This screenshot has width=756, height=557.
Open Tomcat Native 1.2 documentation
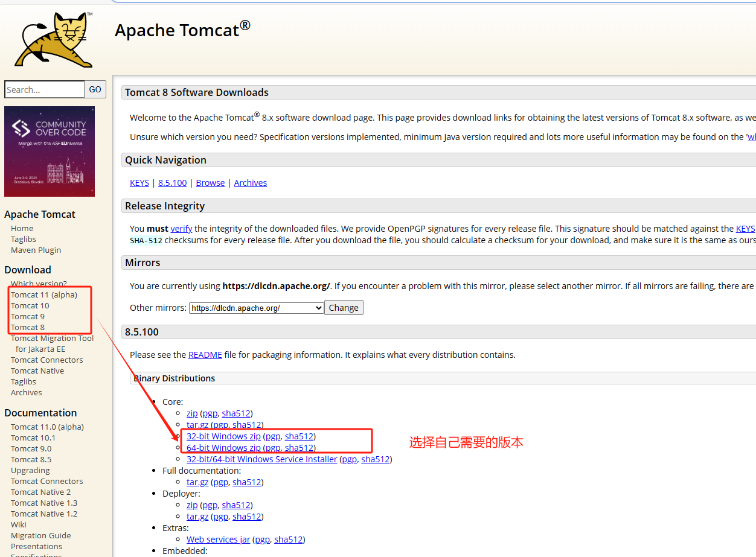tap(44, 514)
